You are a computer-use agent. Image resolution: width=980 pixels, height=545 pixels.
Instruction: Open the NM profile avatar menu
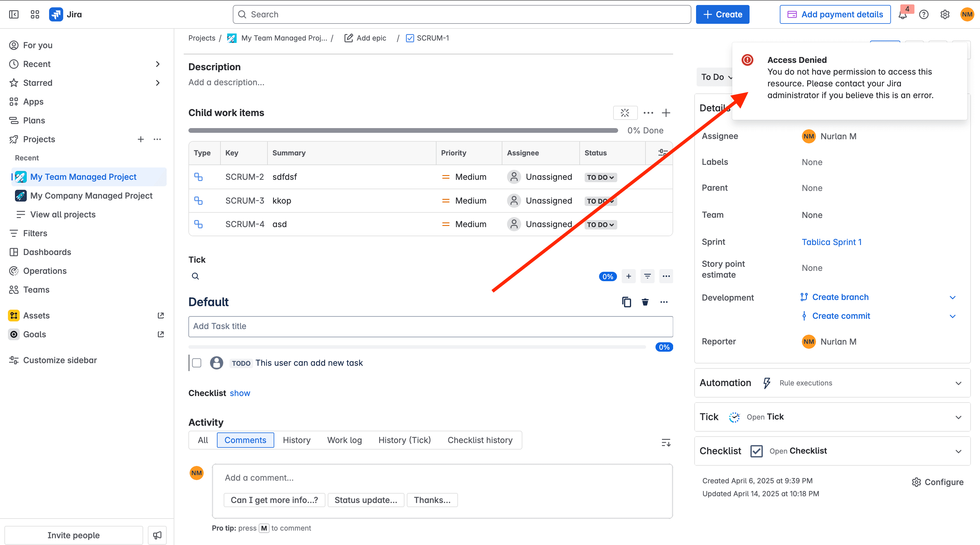pos(967,14)
